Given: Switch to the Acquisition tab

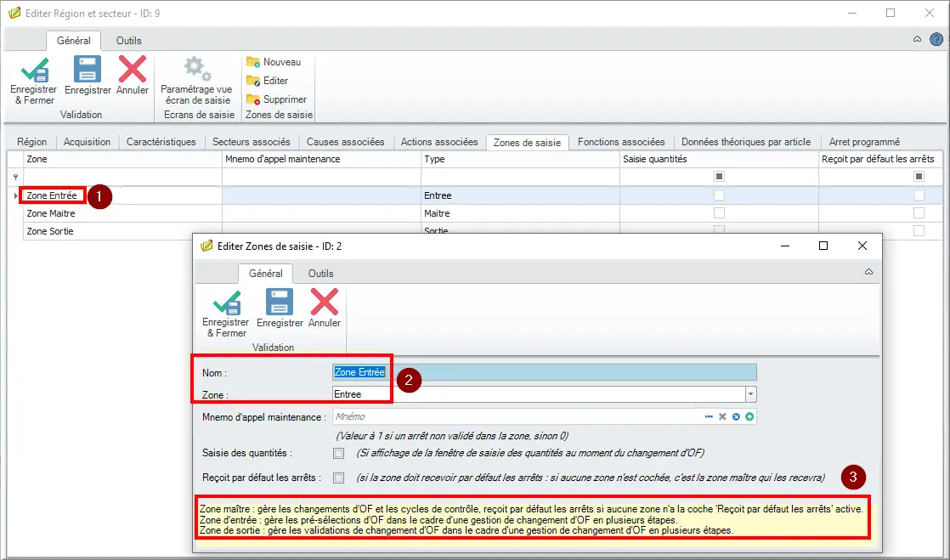Looking at the screenshot, I should [88, 142].
